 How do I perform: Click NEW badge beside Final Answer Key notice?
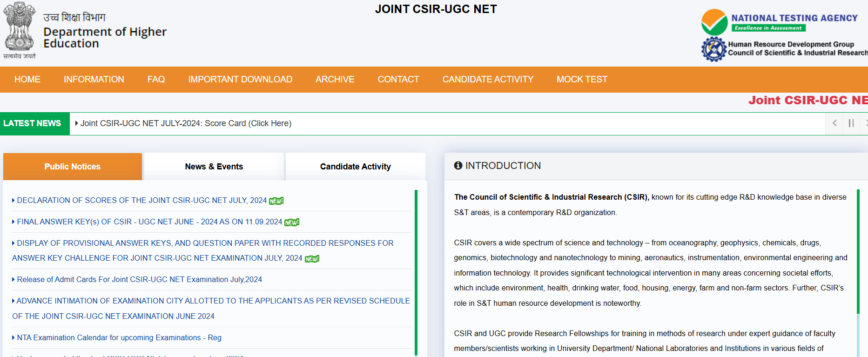tap(292, 222)
